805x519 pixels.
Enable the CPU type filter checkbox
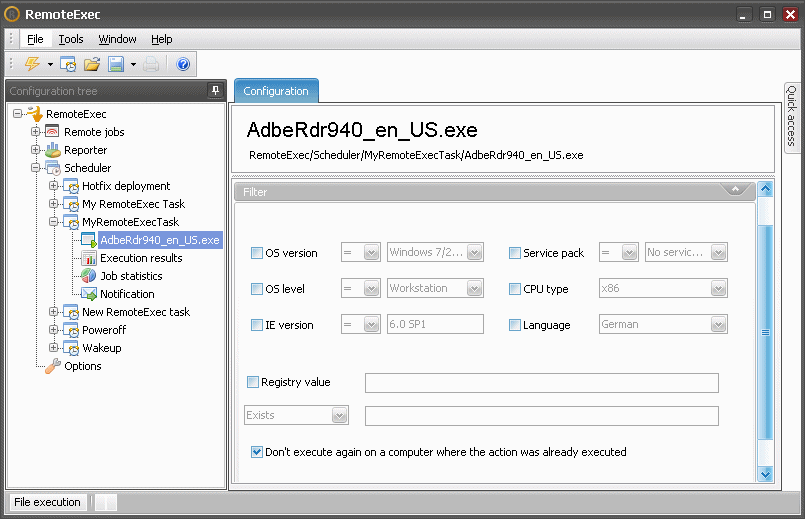(x=514, y=289)
